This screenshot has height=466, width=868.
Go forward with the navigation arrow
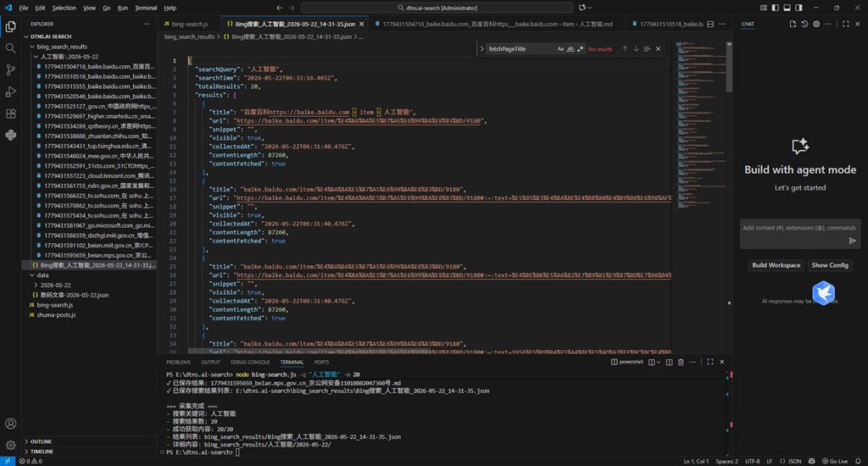292,8
